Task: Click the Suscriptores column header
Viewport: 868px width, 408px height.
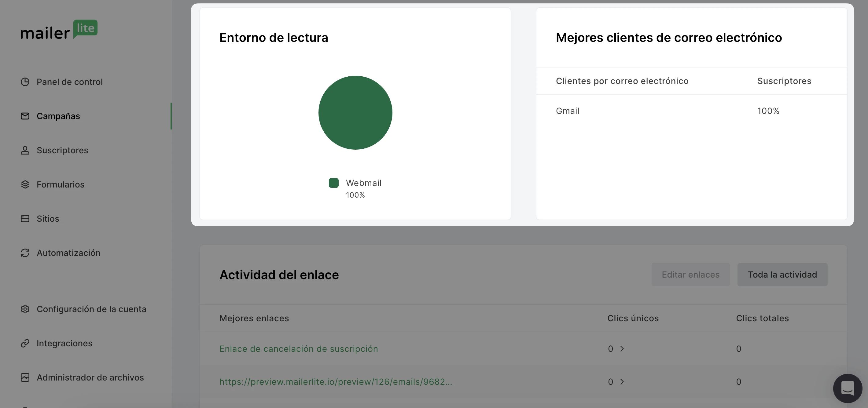Action: (784, 81)
